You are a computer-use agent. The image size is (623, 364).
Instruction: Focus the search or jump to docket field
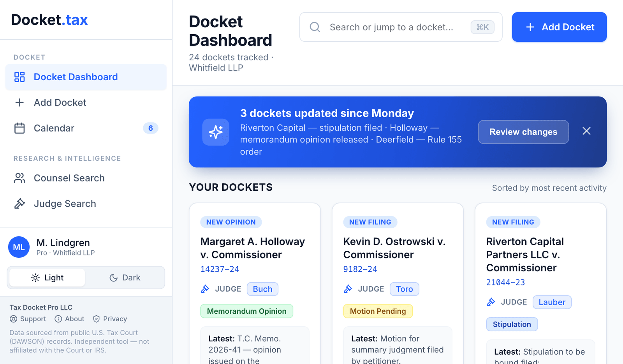pyautogui.click(x=401, y=27)
